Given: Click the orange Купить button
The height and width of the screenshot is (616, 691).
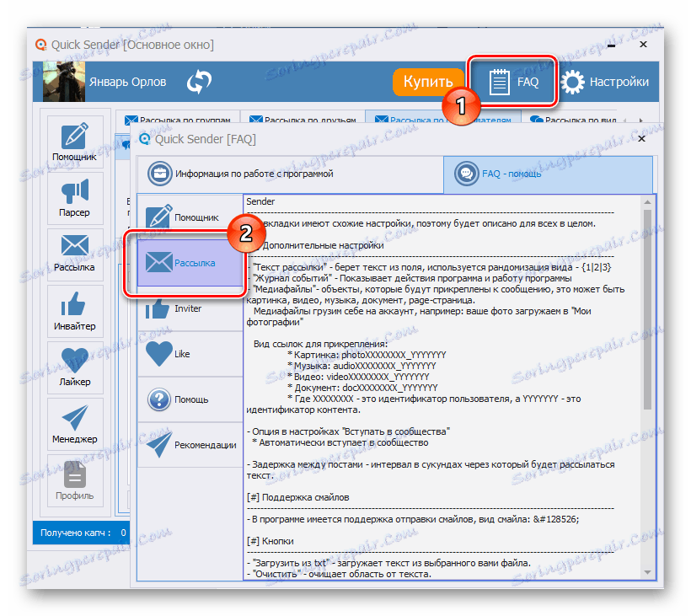Looking at the screenshot, I should [x=428, y=82].
